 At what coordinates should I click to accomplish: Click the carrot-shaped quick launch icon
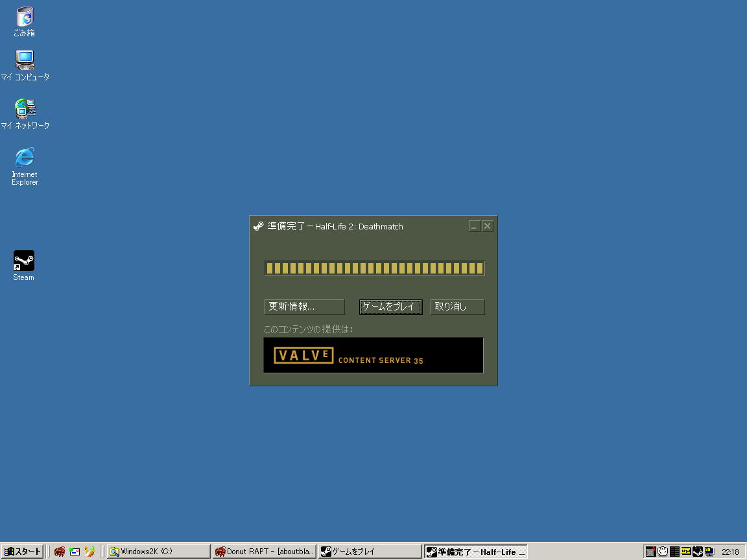click(89, 552)
